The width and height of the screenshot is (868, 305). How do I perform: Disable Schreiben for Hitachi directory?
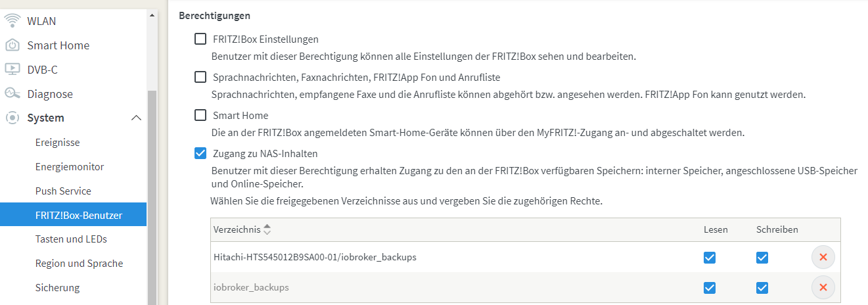click(x=762, y=257)
